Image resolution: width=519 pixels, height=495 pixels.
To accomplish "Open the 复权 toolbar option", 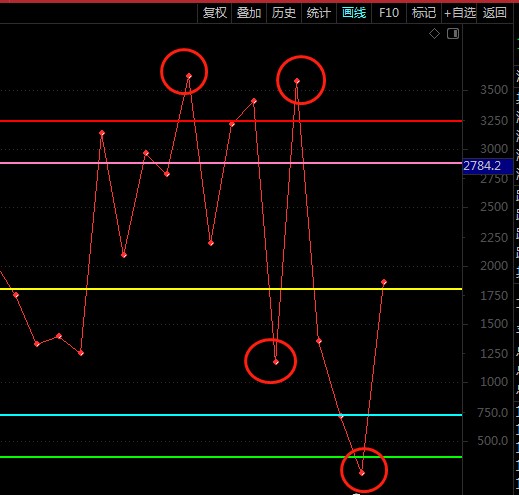I will [215, 13].
